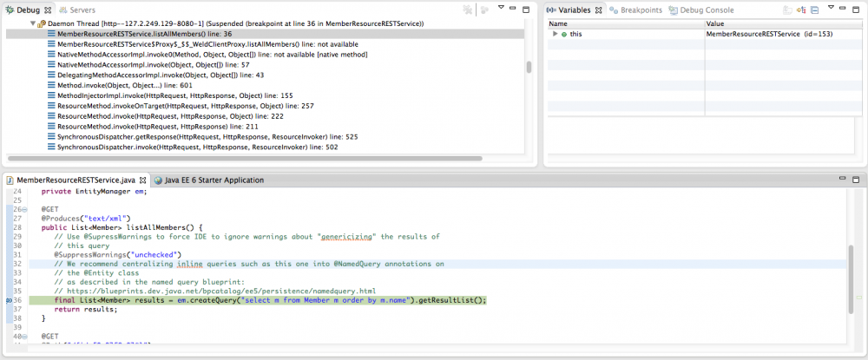The width and height of the screenshot is (868, 360).
Task: Collapse the fold marker at line 26
Action: [x=26, y=209]
